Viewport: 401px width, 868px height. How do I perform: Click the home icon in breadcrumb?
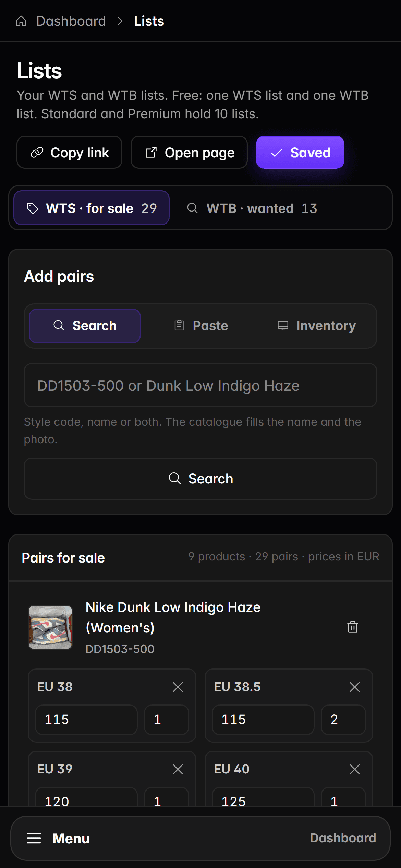(21, 21)
